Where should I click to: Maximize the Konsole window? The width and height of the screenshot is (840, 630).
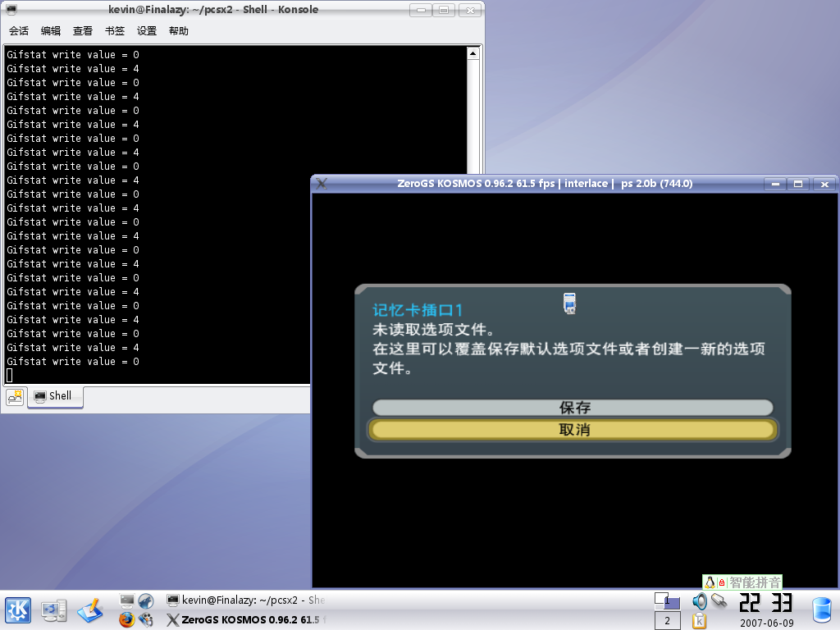(444, 10)
